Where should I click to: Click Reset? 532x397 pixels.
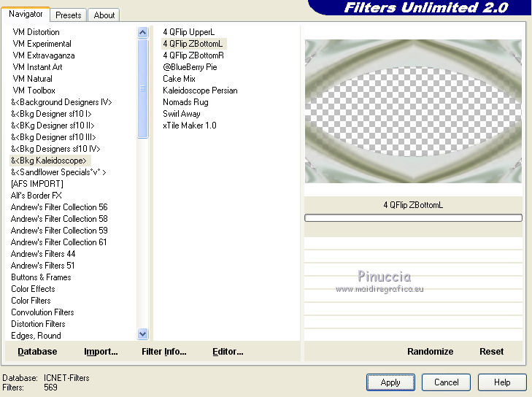(491, 352)
